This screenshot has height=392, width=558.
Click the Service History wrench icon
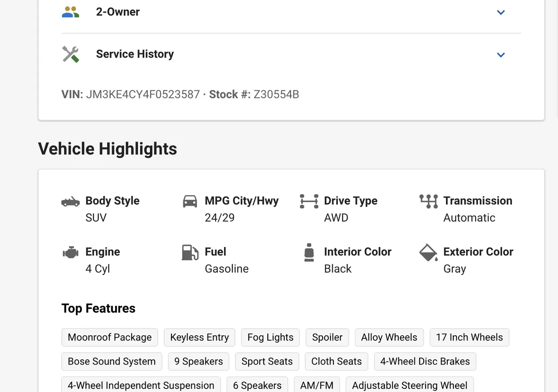(70, 54)
